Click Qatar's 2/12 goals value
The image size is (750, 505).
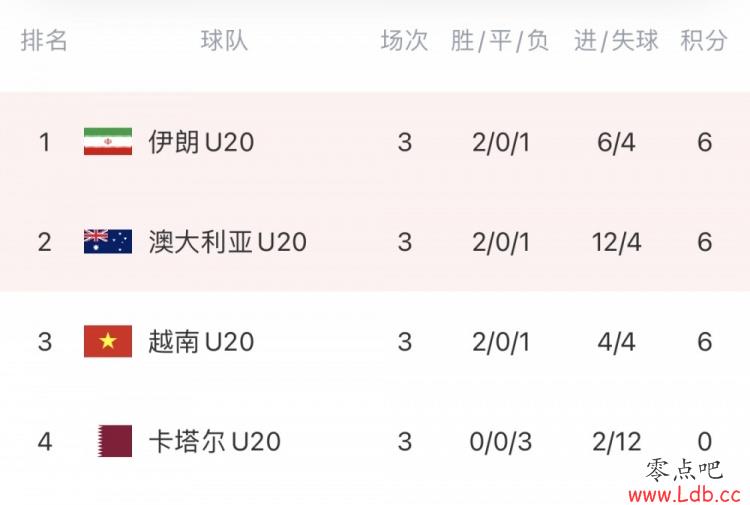point(617,441)
